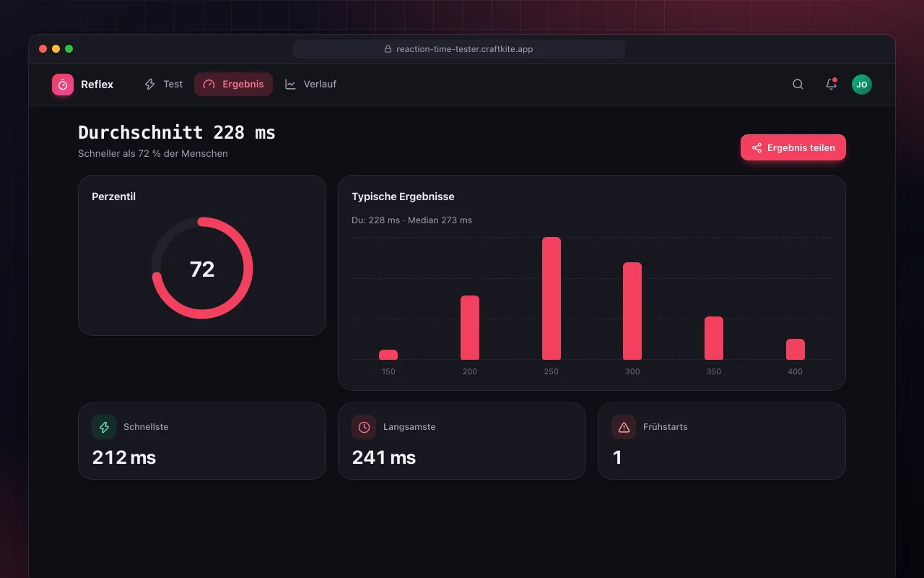Click the Ergebnis teilen button
924x578 pixels.
click(793, 147)
